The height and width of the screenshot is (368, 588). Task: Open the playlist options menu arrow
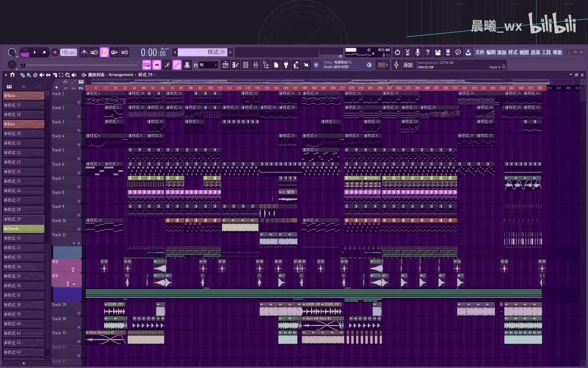pyautogui.click(x=6, y=75)
